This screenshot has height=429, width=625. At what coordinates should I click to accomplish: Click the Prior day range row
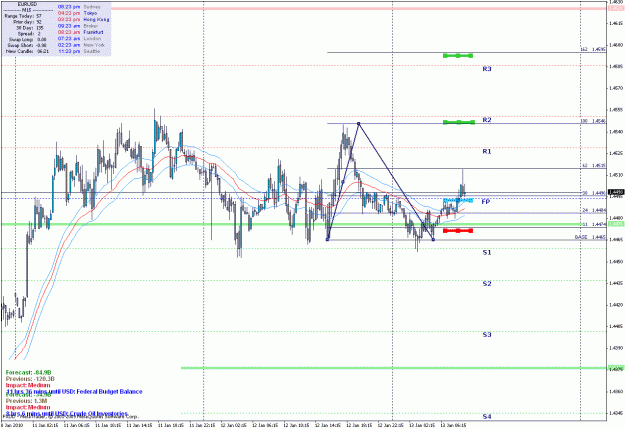[x=27, y=22]
